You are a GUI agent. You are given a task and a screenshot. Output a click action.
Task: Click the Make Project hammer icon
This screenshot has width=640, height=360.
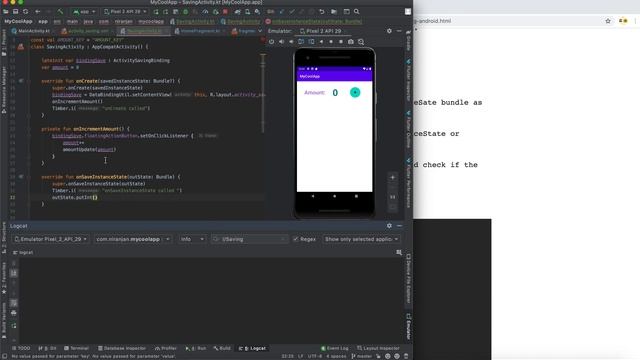click(x=60, y=11)
